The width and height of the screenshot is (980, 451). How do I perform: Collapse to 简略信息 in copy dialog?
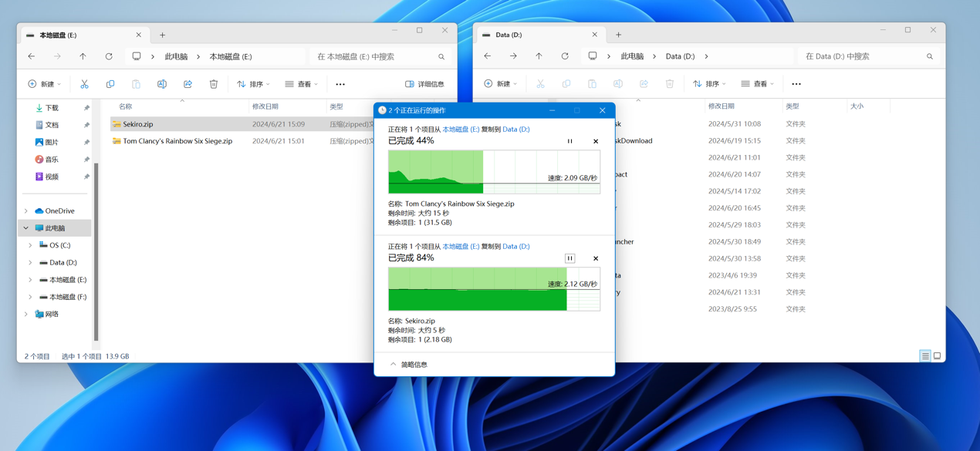pos(409,365)
